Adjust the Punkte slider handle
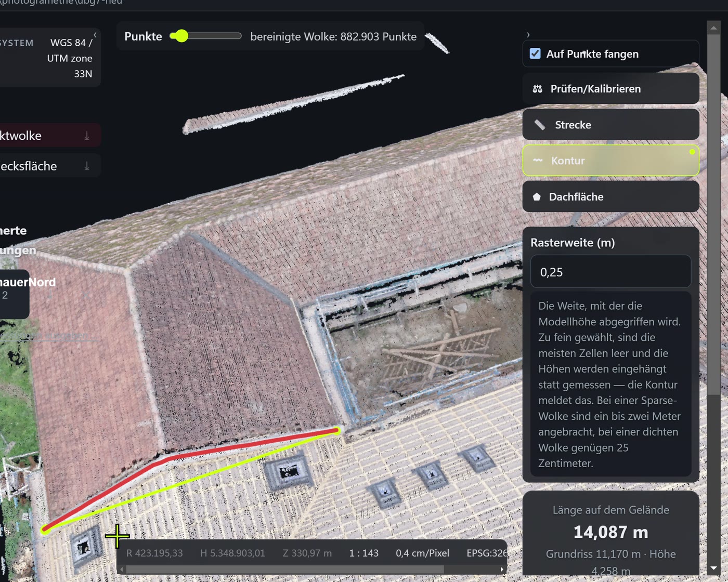The width and height of the screenshot is (728, 582). [181, 36]
